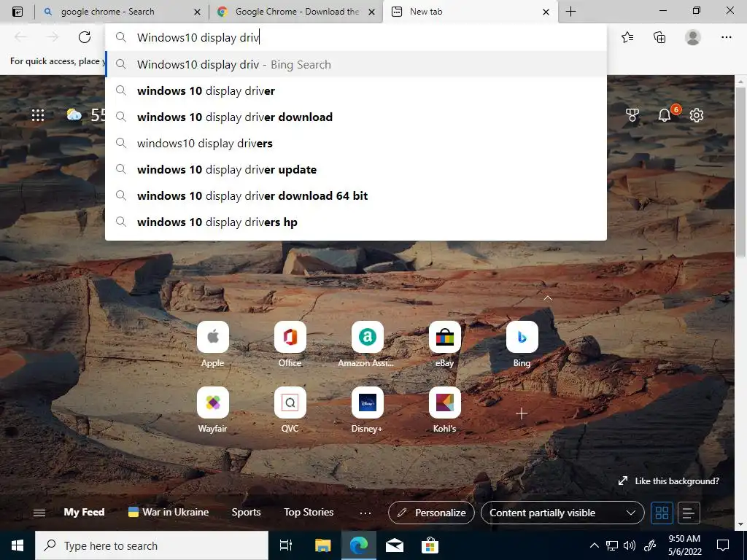Open the Favorites star icon
This screenshot has height=560, width=747.
(x=627, y=37)
